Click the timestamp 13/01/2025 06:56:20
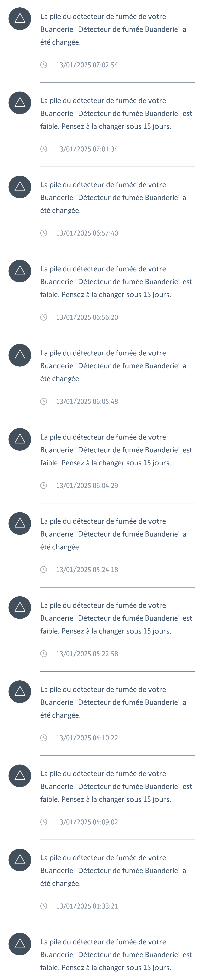The image size is (204, 980). 87,317
